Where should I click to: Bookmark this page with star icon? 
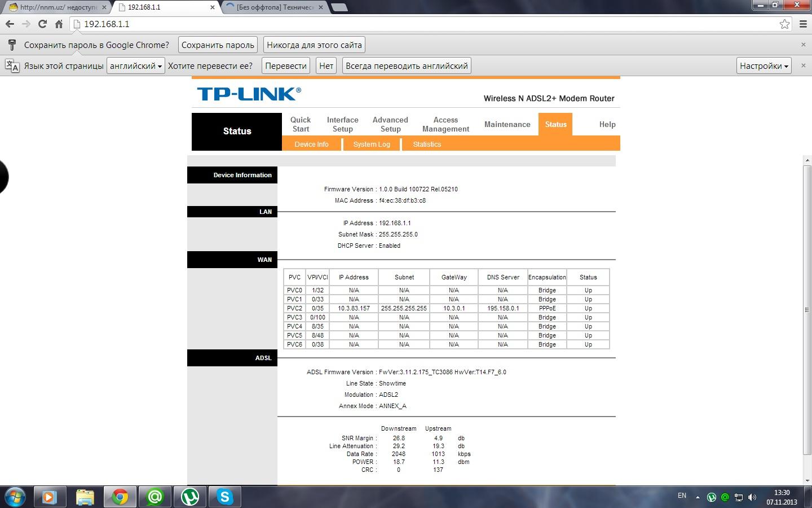click(784, 24)
